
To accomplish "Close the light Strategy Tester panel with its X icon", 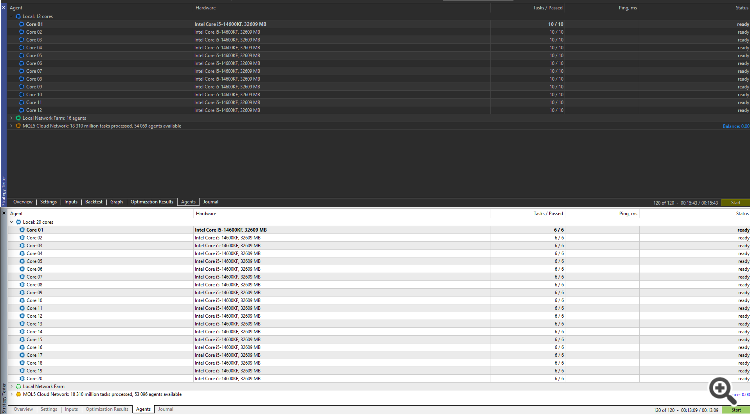I will point(4,213).
